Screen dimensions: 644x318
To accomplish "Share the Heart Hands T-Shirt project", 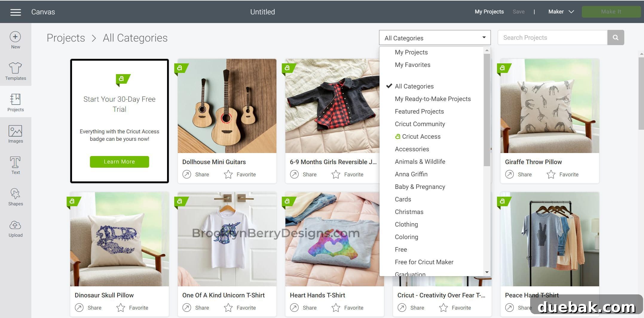I will click(303, 308).
